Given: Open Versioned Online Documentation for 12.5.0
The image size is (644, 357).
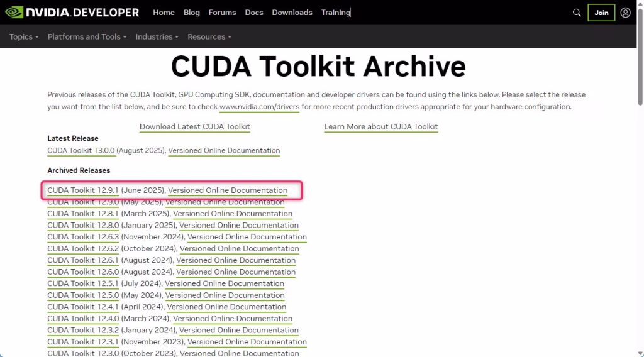Looking at the screenshot, I should point(225,295).
